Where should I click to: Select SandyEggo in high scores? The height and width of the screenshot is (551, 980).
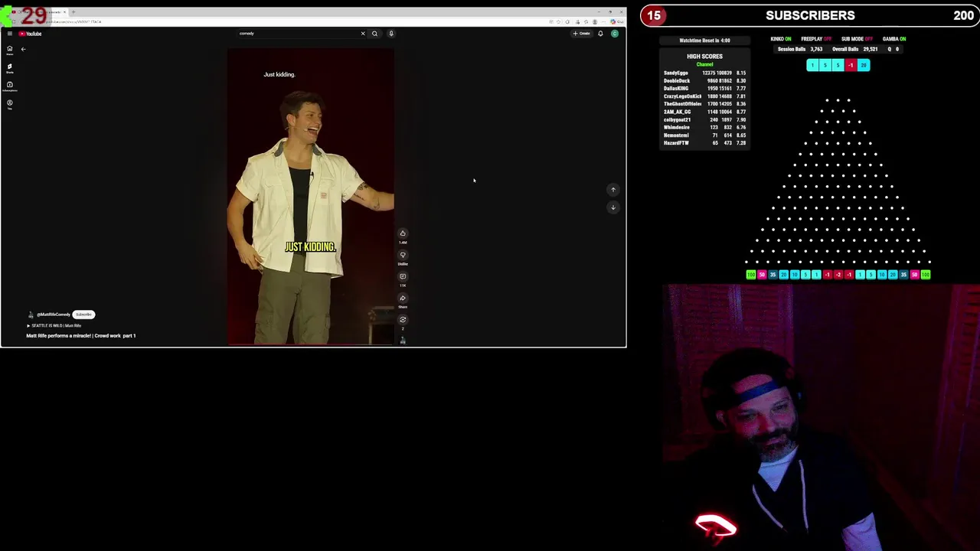[704, 73]
